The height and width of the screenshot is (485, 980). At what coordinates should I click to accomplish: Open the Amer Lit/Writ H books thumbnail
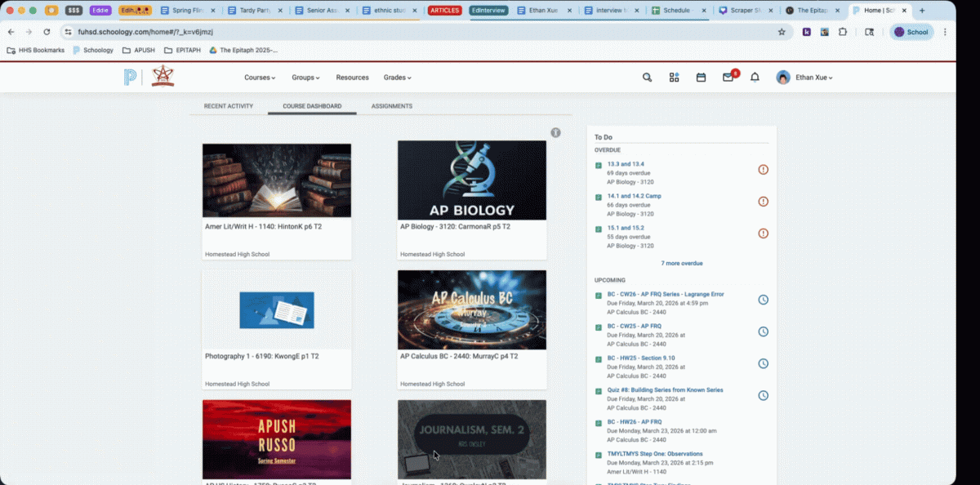click(x=277, y=180)
